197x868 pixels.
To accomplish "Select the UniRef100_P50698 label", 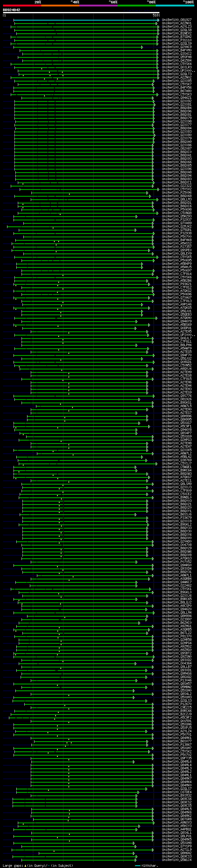I will [177, 210].
